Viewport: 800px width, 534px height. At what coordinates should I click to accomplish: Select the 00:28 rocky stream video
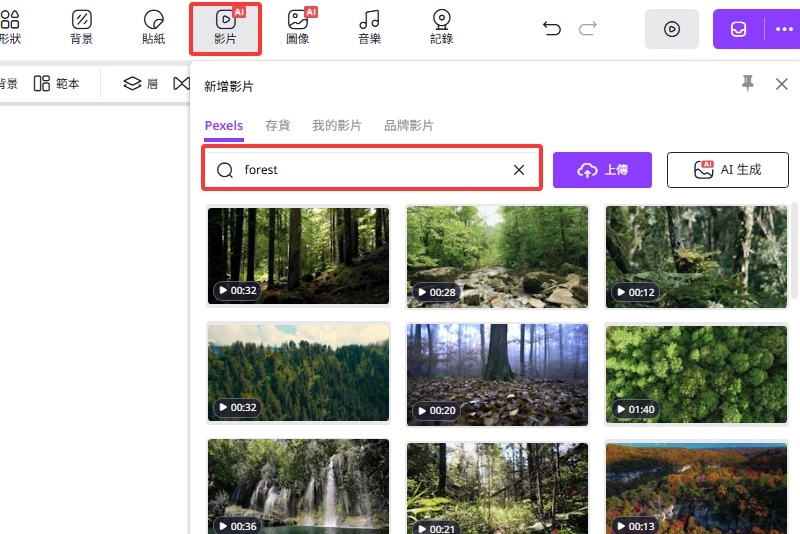[497, 257]
